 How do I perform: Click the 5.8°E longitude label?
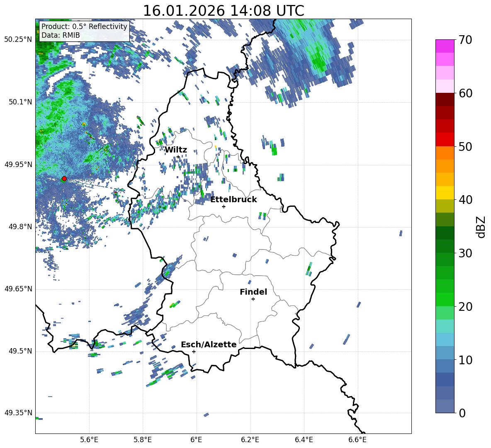pos(143,440)
